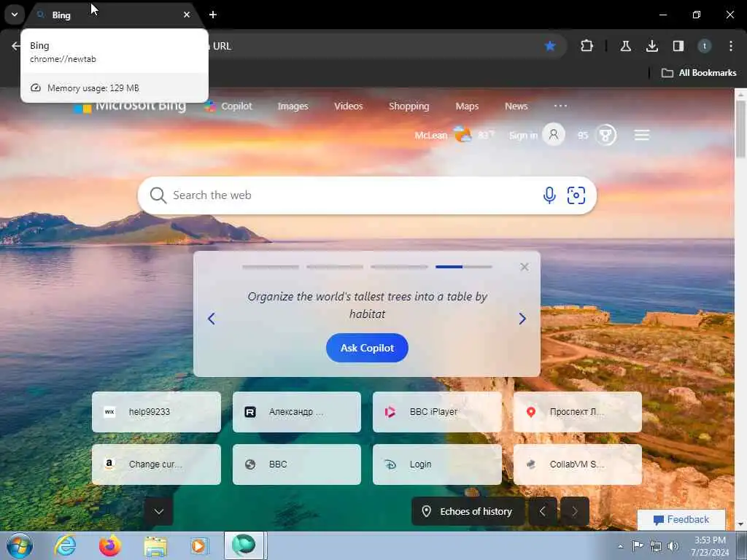Open the All Bookmarks folder

click(x=698, y=73)
